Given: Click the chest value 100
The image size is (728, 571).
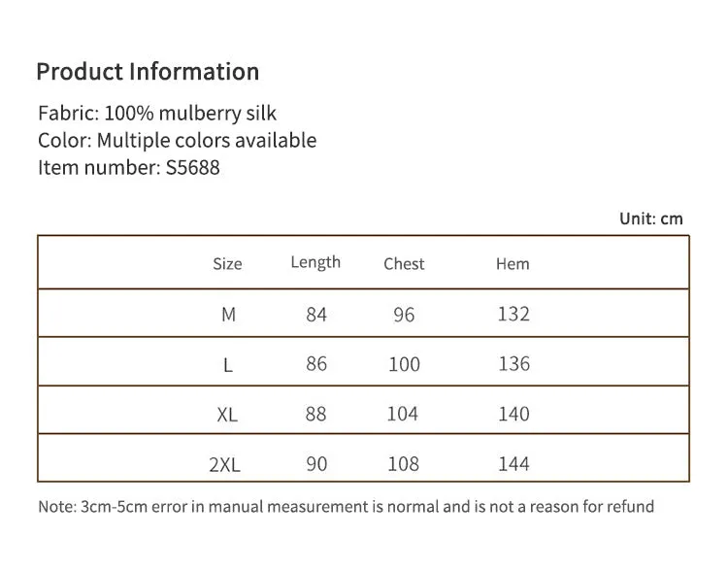Looking at the screenshot, I should point(404,364).
